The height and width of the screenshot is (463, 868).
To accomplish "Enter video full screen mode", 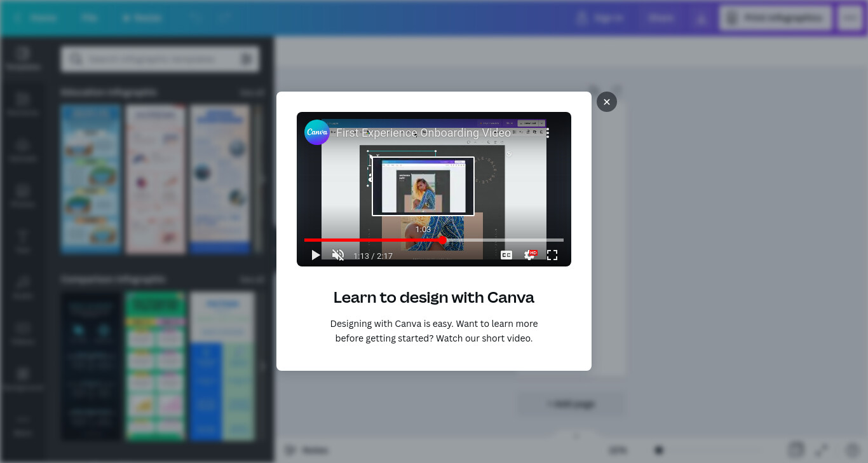I will [552, 255].
